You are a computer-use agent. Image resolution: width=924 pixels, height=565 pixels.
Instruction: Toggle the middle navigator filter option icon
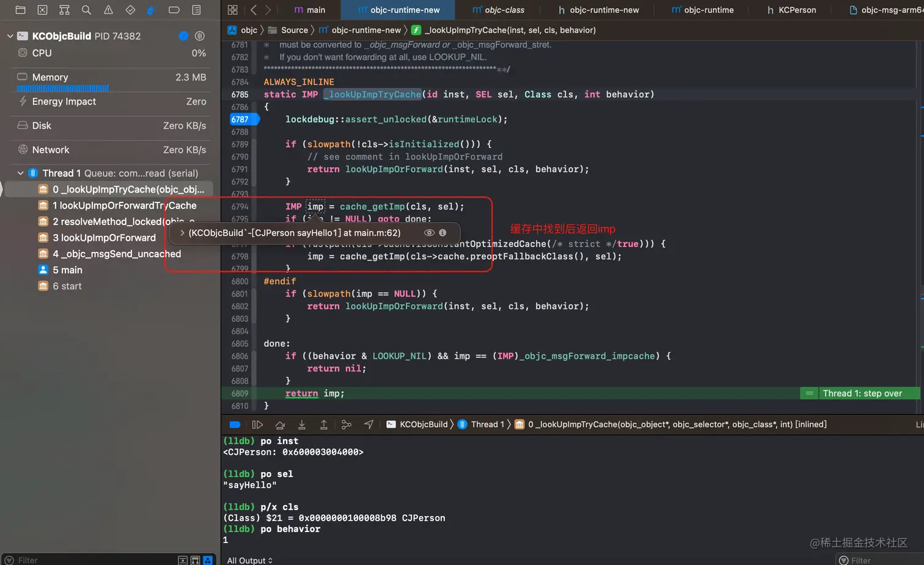point(195,560)
